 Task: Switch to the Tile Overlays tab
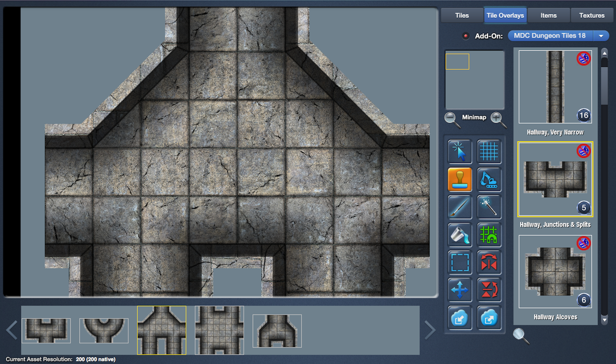505,15
